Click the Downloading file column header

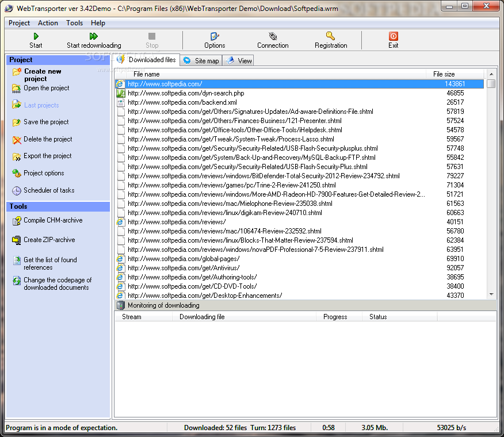pyautogui.click(x=244, y=317)
